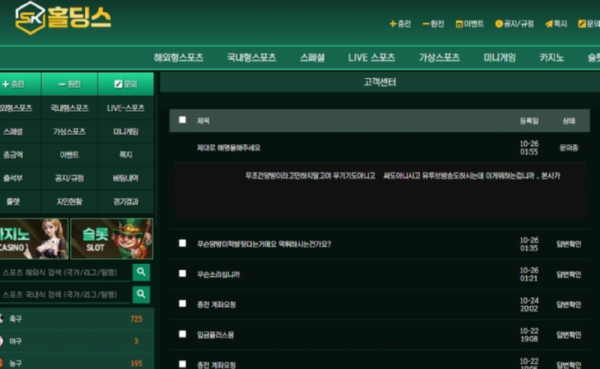This screenshot has height=369, width=600.
Task: Click 답변확인 on the 10-26 01:35 row
Action: [x=569, y=244]
